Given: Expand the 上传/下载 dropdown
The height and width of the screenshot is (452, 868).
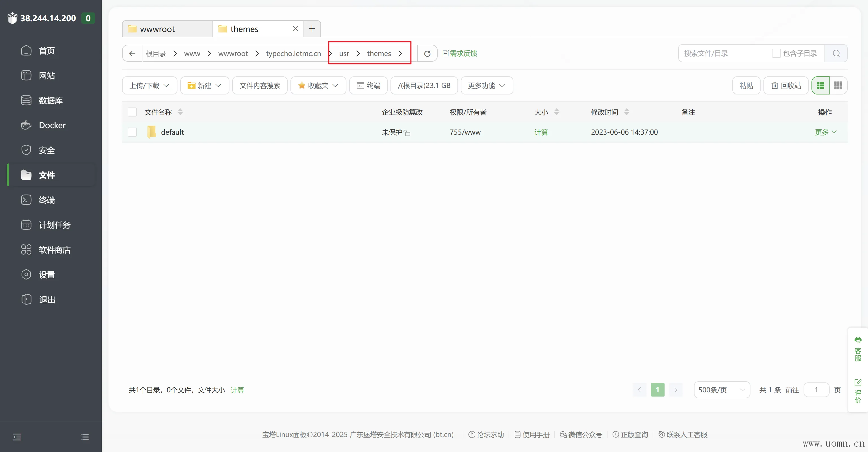Looking at the screenshot, I should point(149,86).
